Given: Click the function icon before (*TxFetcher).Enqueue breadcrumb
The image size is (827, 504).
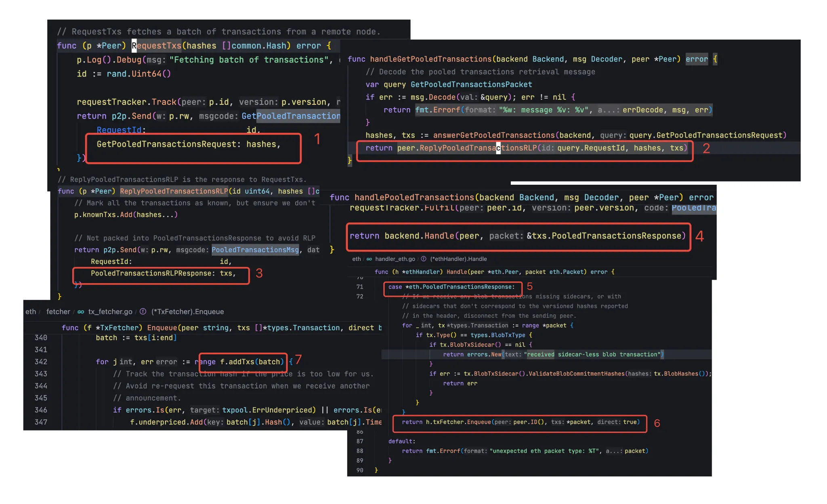Looking at the screenshot, I should tap(143, 312).
